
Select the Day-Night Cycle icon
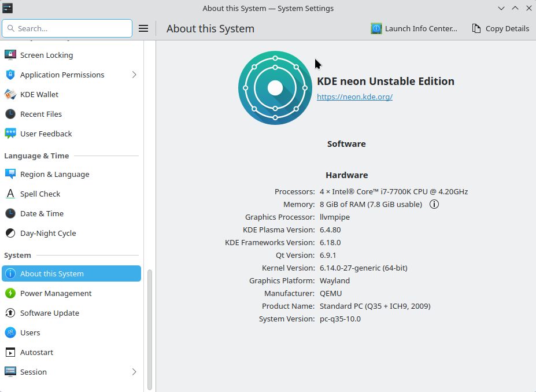[10, 233]
